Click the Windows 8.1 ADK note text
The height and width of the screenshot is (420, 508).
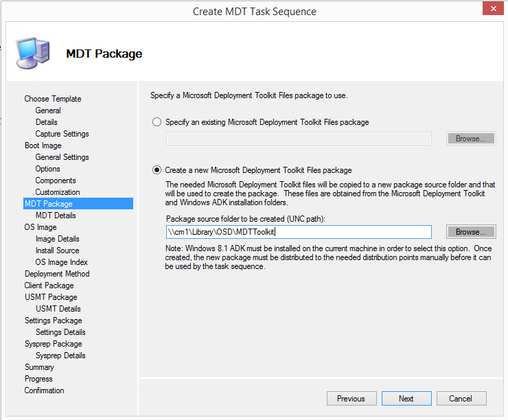(x=329, y=257)
